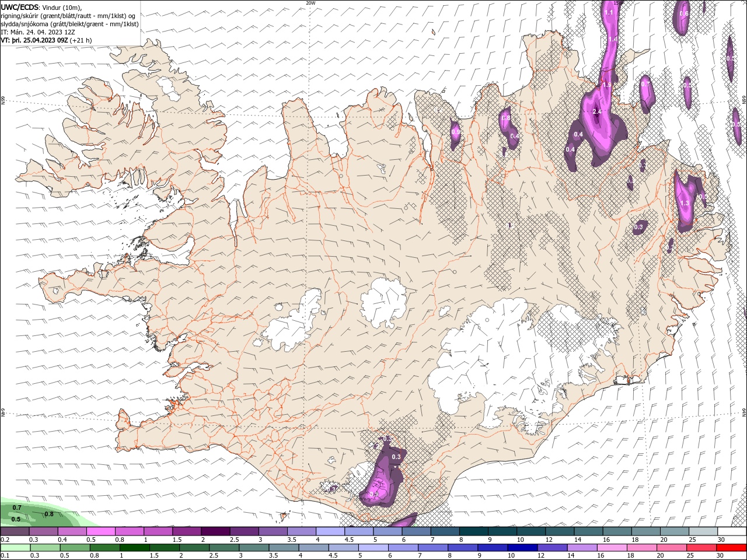Click the grey-purple 0.2 swatch in snow scale

point(15,531)
